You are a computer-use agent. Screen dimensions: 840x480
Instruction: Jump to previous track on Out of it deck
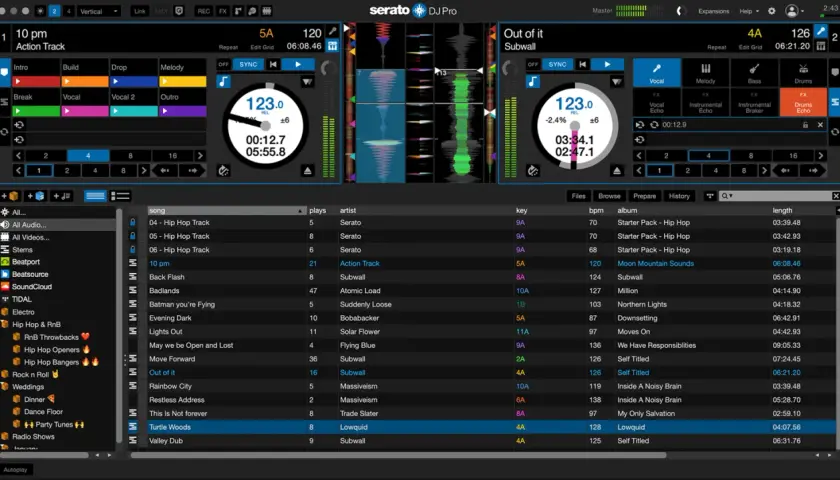[582, 64]
